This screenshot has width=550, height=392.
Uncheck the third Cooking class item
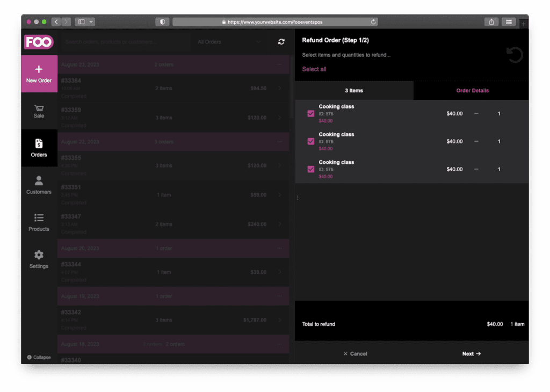310,169
